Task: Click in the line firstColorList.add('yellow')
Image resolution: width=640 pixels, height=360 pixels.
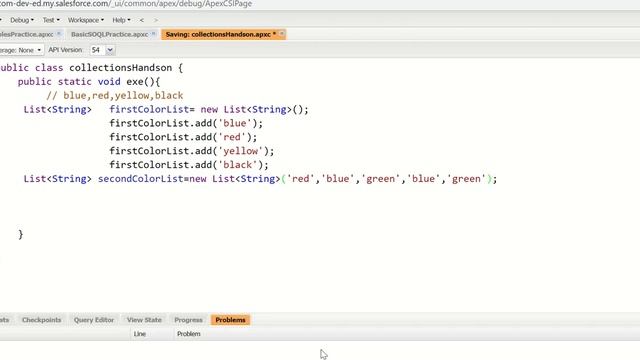Action: [192, 151]
